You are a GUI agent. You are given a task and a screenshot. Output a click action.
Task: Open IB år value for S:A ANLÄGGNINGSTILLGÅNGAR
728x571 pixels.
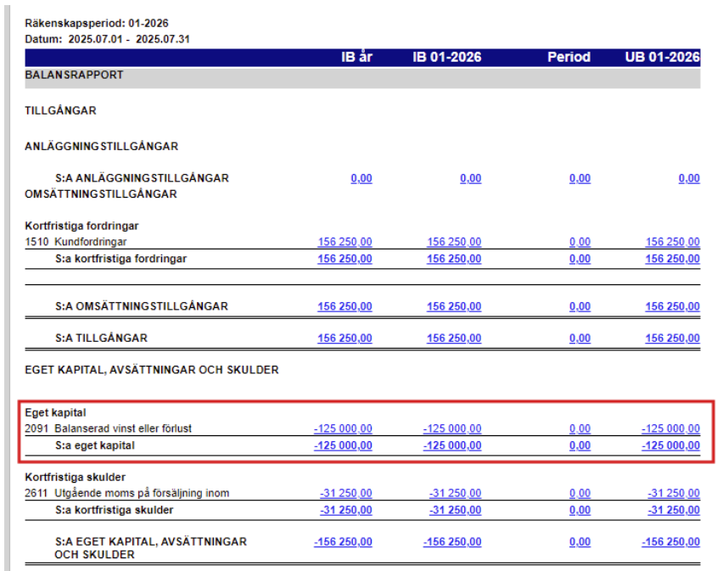361,179
